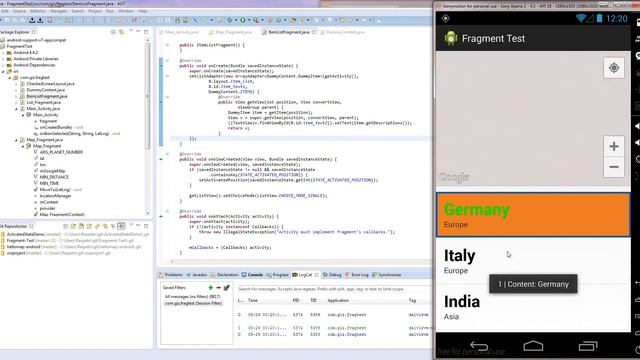Collapse Map_Fragment.java tree node

(x=16, y=140)
